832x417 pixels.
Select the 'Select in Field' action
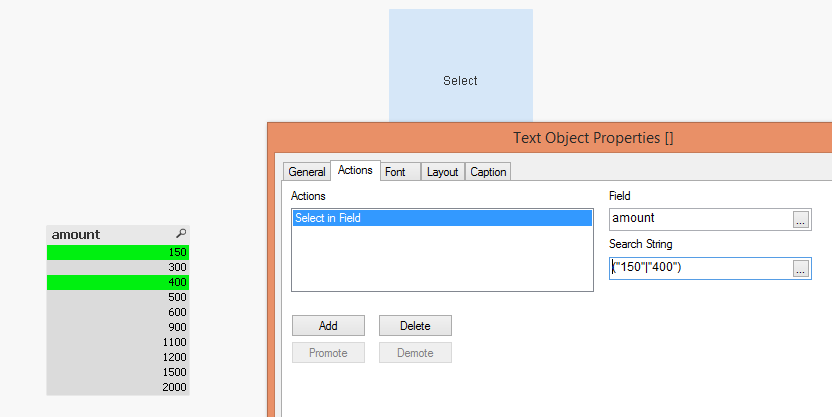pyautogui.click(x=442, y=218)
